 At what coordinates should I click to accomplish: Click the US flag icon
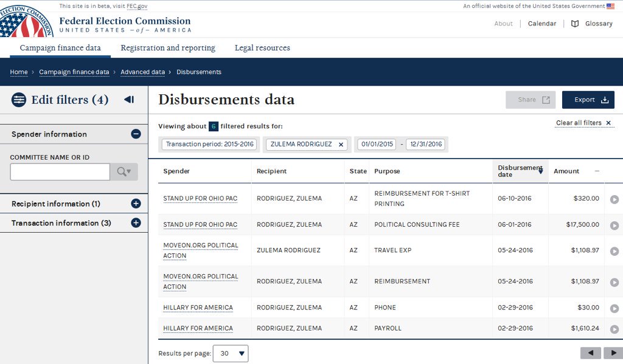610,6
